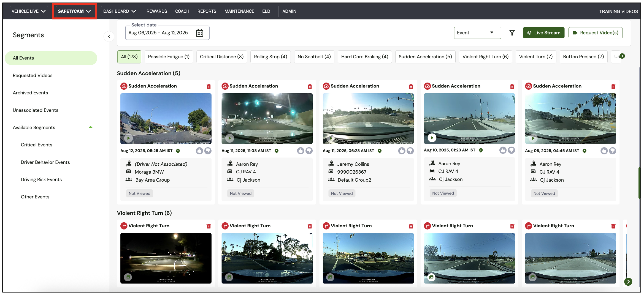Open the REPORTS menu item
Screen dimensions: 644x295
207,11
